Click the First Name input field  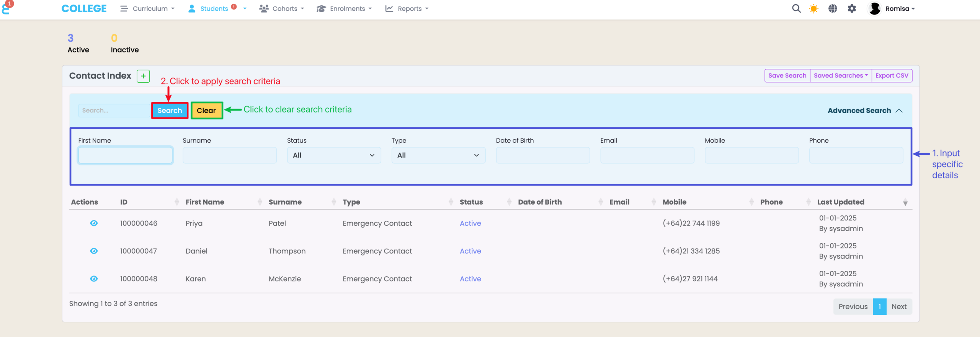coord(125,155)
